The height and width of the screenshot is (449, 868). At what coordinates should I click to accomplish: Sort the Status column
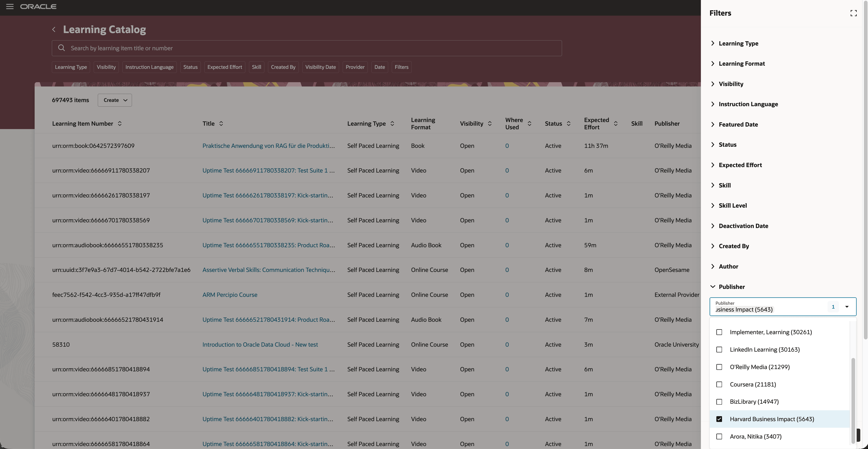569,123
